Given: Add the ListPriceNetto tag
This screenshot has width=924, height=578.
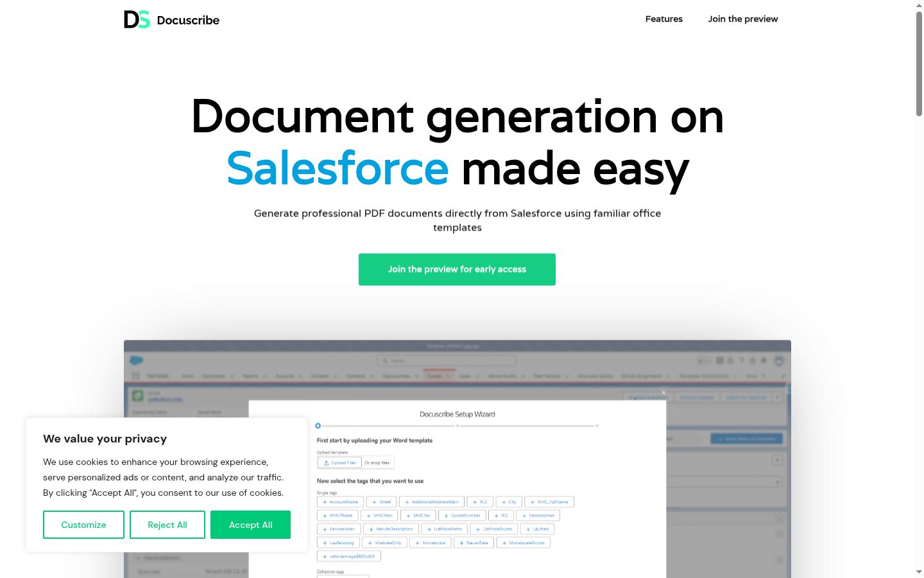Looking at the screenshot, I should point(445,529).
